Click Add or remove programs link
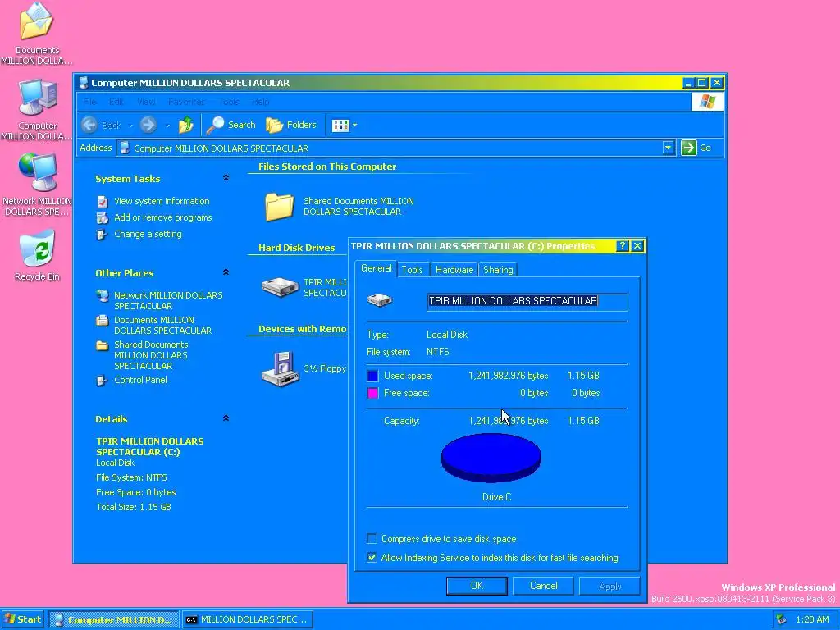This screenshot has height=630, width=840. tap(163, 217)
